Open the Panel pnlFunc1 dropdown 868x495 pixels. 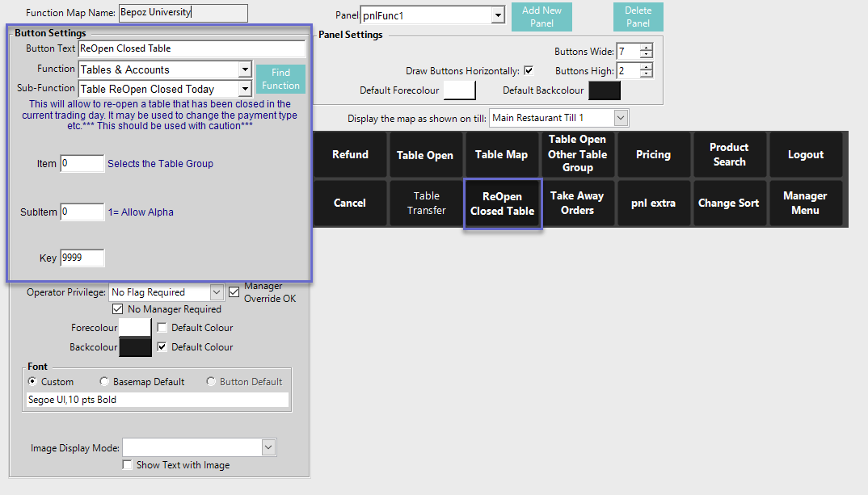[498, 15]
